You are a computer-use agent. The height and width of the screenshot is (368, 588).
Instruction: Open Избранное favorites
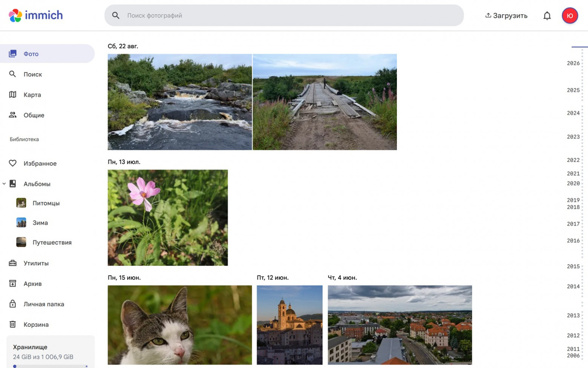tap(47, 163)
